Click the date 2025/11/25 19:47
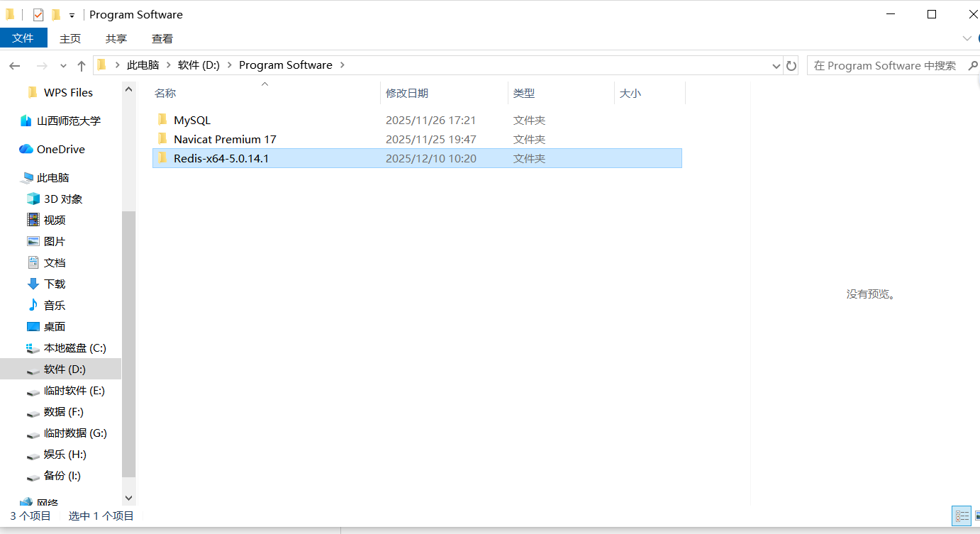 point(430,139)
